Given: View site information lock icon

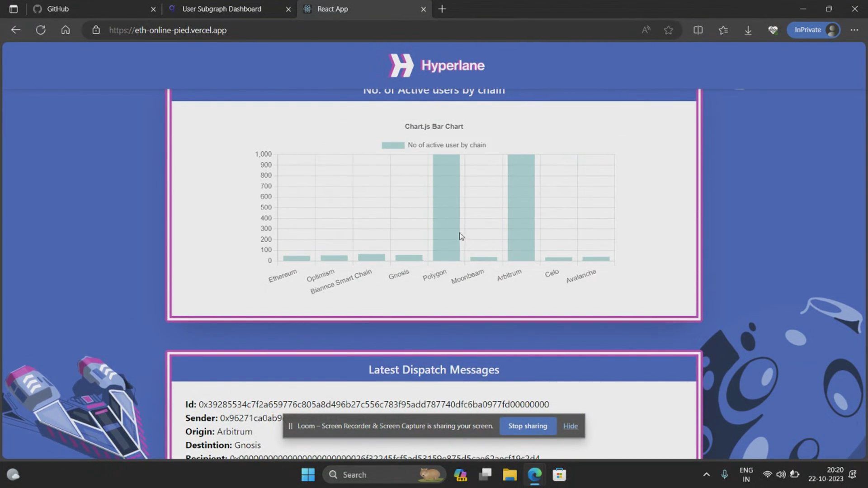Looking at the screenshot, I should [96, 30].
